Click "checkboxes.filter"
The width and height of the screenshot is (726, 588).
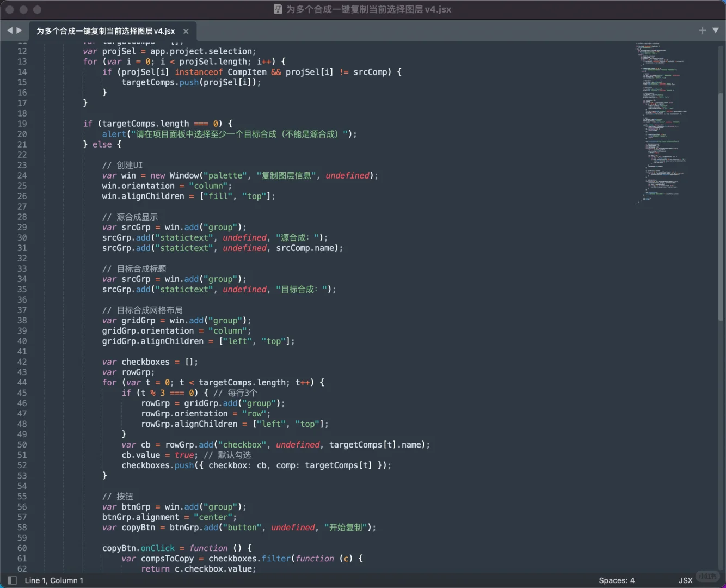tap(249, 558)
